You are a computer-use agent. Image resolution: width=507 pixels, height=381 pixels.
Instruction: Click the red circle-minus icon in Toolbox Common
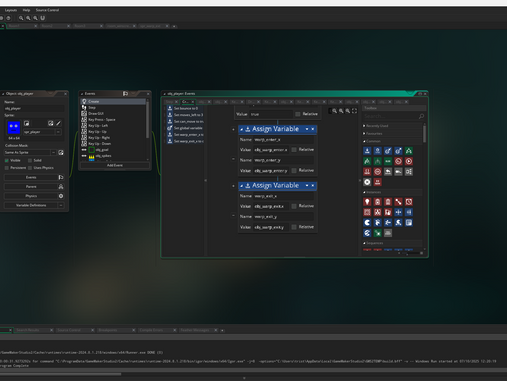(x=377, y=172)
